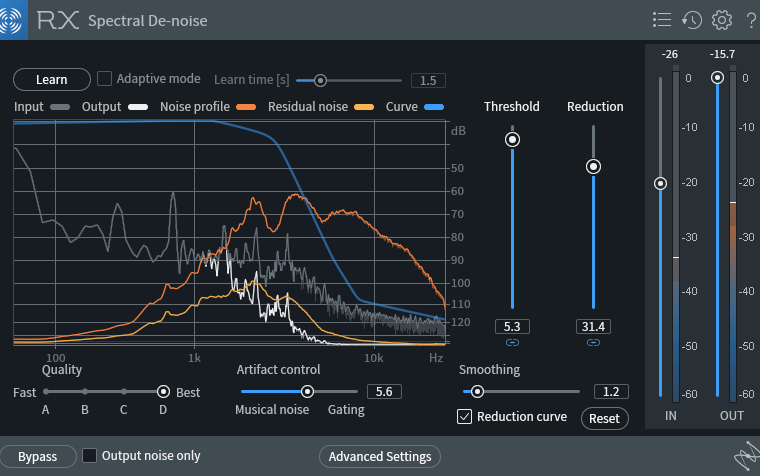Click the Reduction slider handle
760x476 pixels.
(x=593, y=167)
